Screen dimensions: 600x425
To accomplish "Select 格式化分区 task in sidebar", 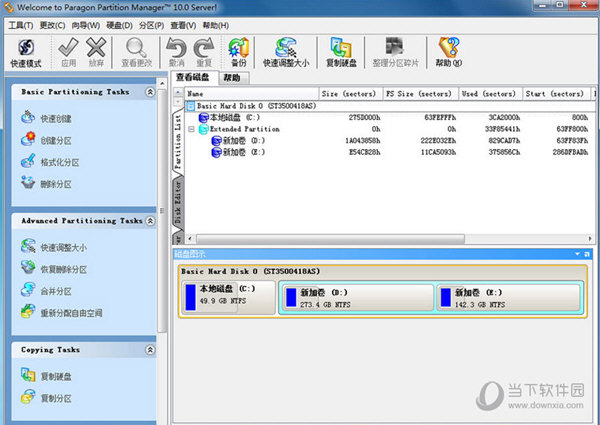I will [x=50, y=162].
